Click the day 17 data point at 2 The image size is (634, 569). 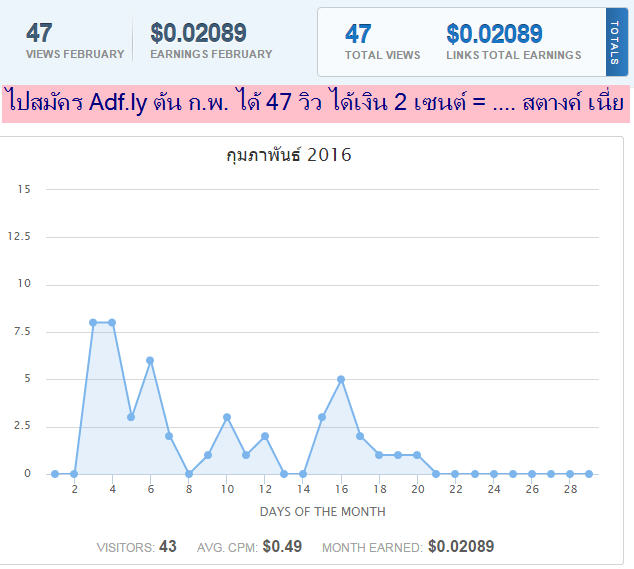360,436
